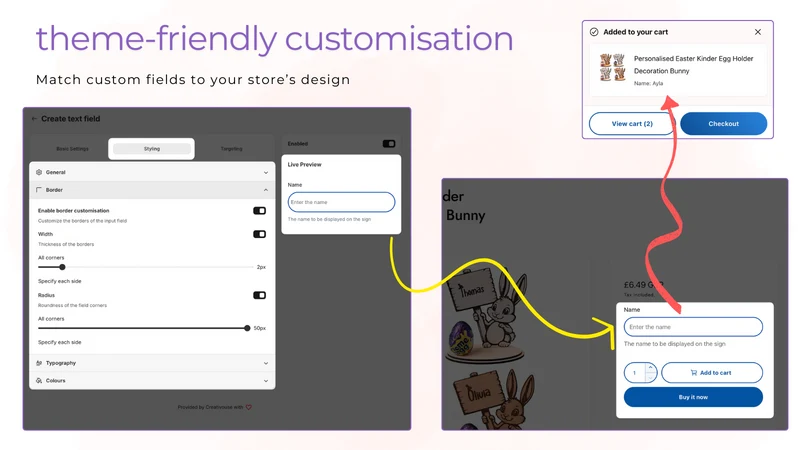
Task: Click the Live Preview name input field
Action: [x=341, y=202]
